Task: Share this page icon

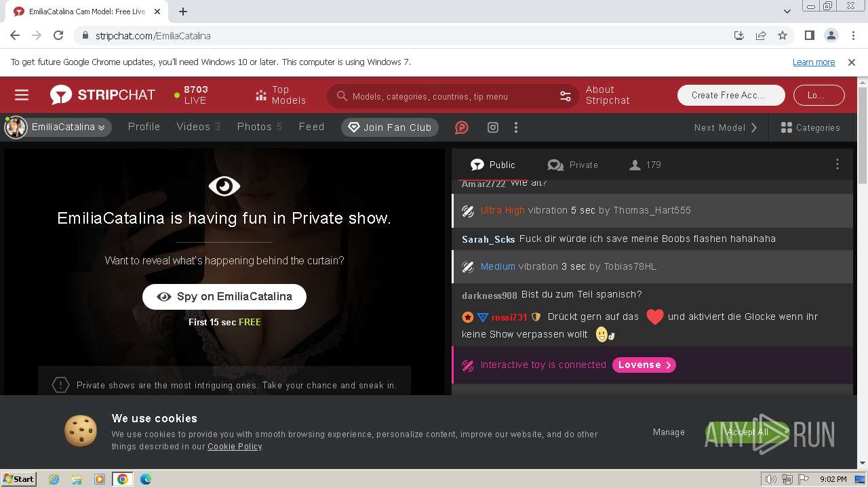Action: coord(761,35)
